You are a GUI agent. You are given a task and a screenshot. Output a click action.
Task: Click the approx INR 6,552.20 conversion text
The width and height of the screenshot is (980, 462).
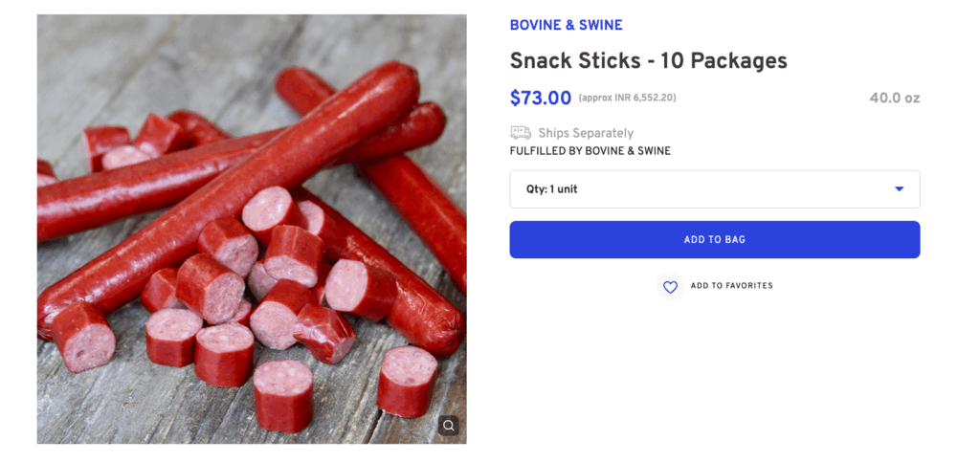(x=627, y=98)
